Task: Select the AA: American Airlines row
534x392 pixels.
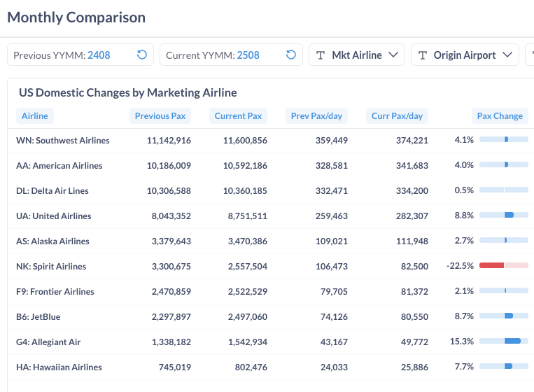Action: pyautogui.click(x=271, y=165)
